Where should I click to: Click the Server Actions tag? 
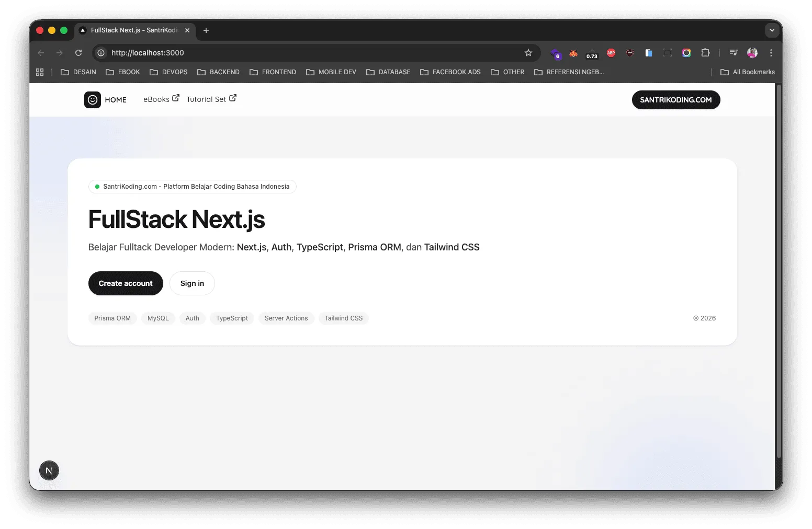286,318
